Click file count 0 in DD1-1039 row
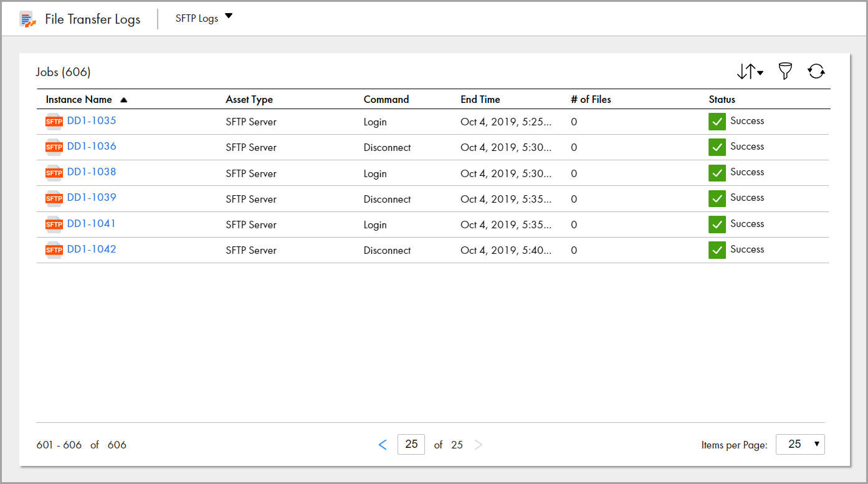The width and height of the screenshot is (868, 484). coord(574,199)
